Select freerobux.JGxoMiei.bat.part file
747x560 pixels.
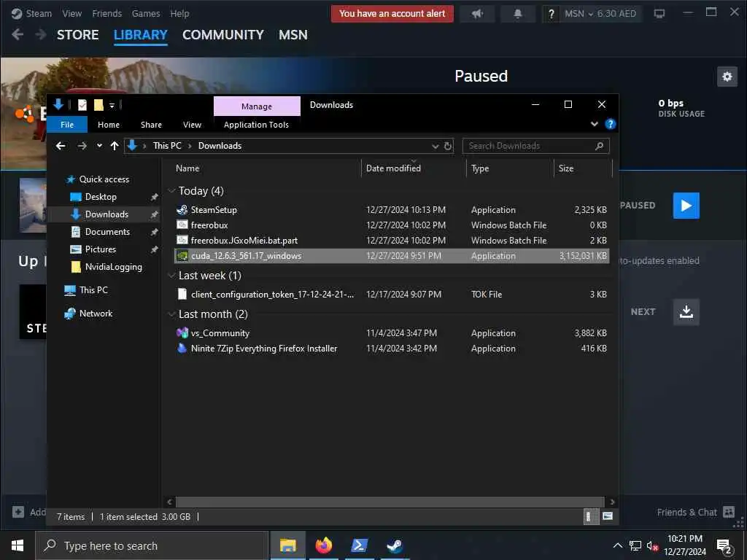(392, 241)
